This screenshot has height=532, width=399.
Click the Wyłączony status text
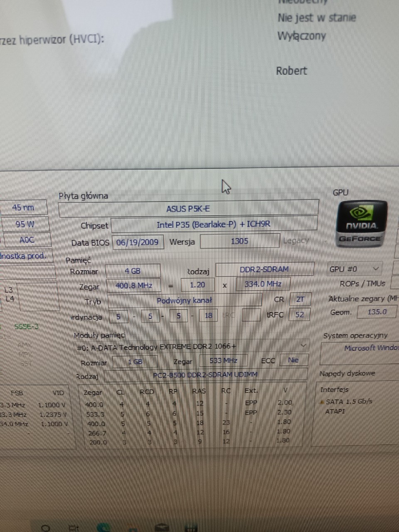302,36
